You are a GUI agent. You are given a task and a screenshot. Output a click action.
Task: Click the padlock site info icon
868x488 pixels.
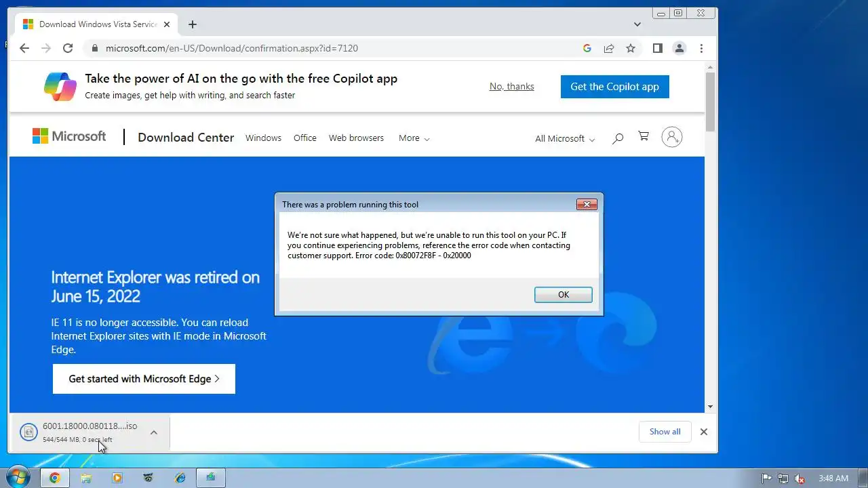click(94, 48)
